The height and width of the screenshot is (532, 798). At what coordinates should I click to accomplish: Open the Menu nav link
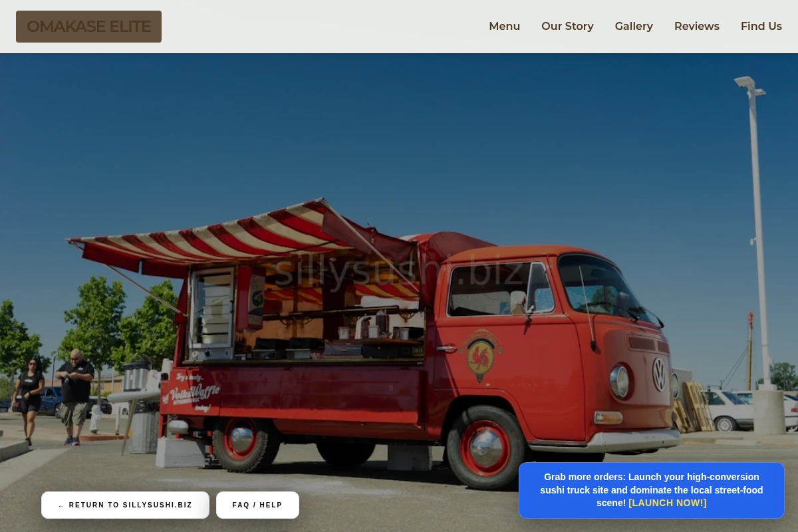[x=504, y=27]
